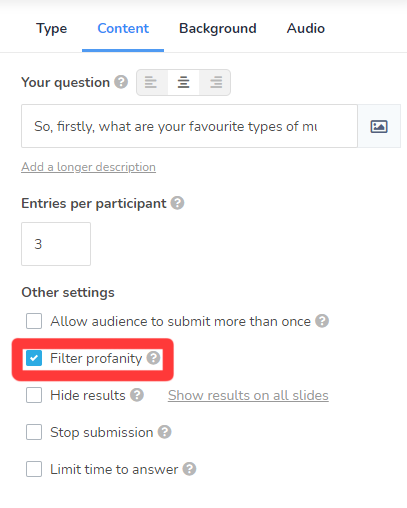Open help for Allow audience to submit more than once
Image resolution: width=407 pixels, height=508 pixels.
tap(322, 321)
